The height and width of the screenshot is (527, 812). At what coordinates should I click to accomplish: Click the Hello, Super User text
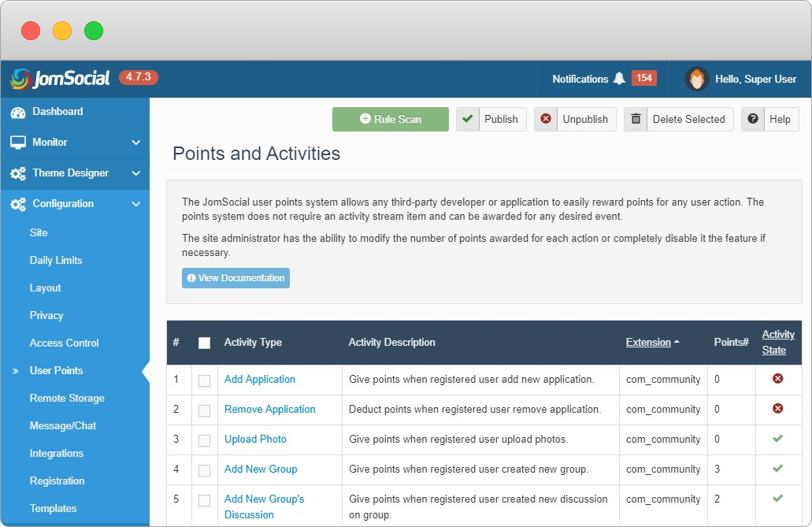pyautogui.click(x=755, y=80)
